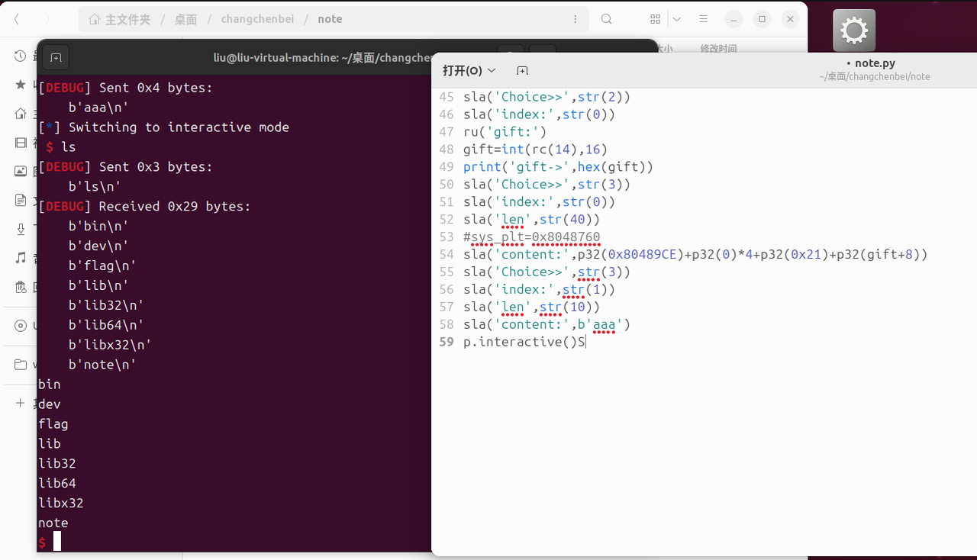Click line 54 with p32(0x80489CE)
The image size is (977, 560).
pos(695,254)
